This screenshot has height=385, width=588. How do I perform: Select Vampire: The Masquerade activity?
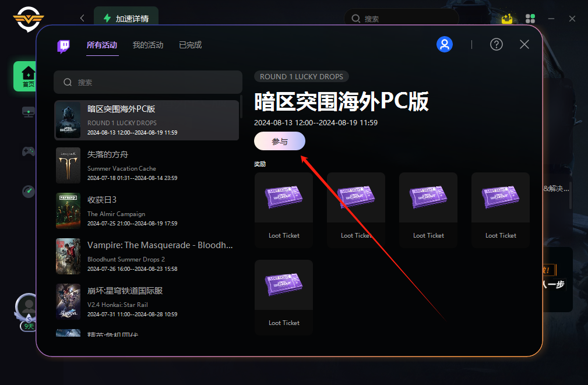click(x=147, y=256)
